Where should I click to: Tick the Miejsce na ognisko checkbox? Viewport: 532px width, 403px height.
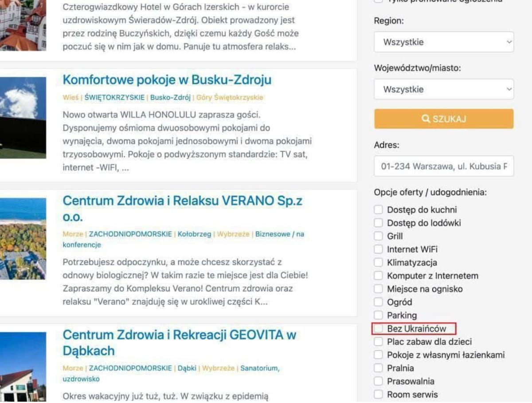click(378, 289)
